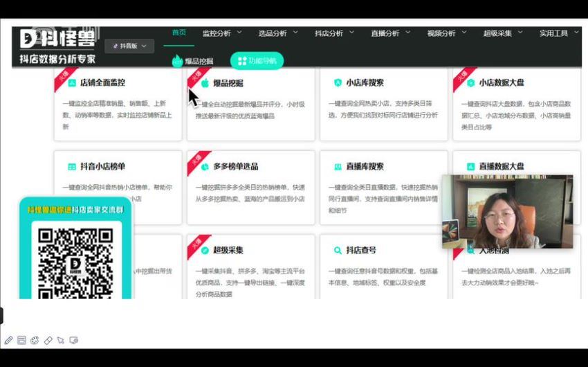Expand the 监控分析 menu
The height and width of the screenshot is (367, 588).
[x=222, y=33]
